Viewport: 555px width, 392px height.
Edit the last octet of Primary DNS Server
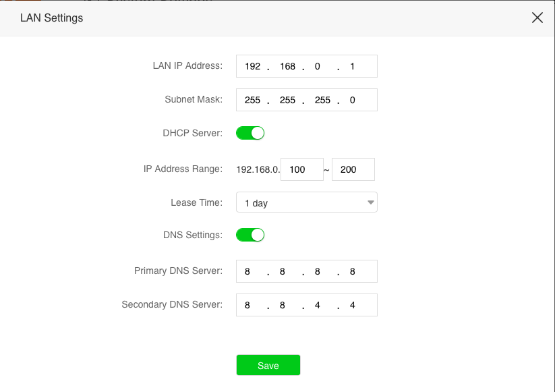[352, 271]
